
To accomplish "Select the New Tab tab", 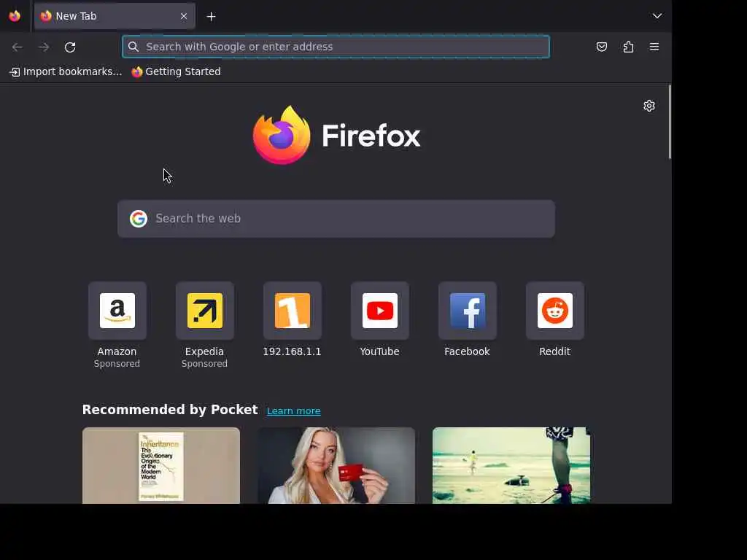I will pyautogui.click(x=115, y=16).
